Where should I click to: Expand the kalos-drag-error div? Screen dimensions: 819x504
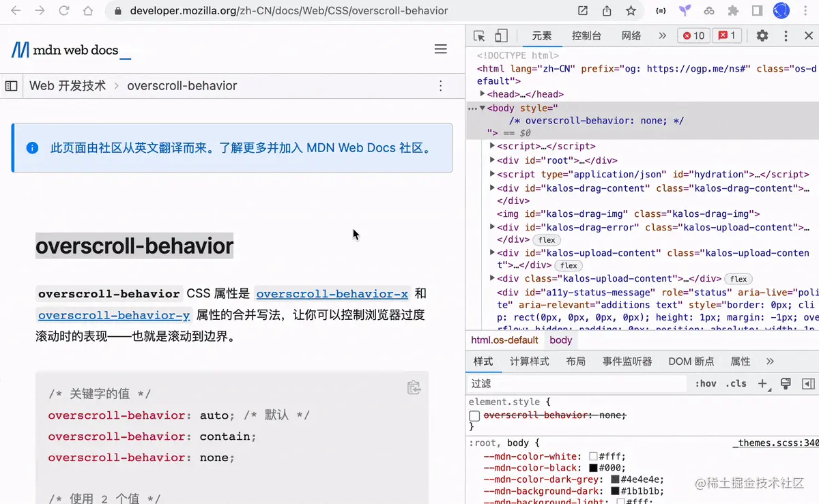pos(493,227)
